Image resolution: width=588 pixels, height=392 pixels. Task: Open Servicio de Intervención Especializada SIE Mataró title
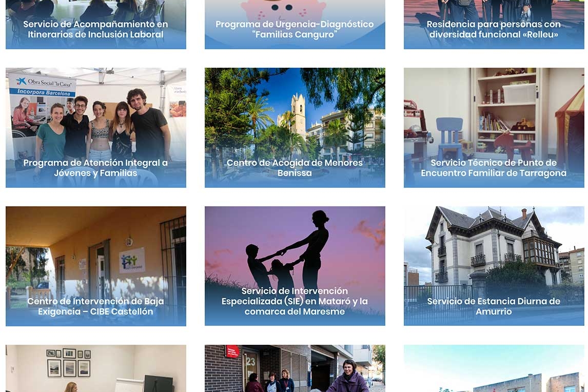[295, 301]
